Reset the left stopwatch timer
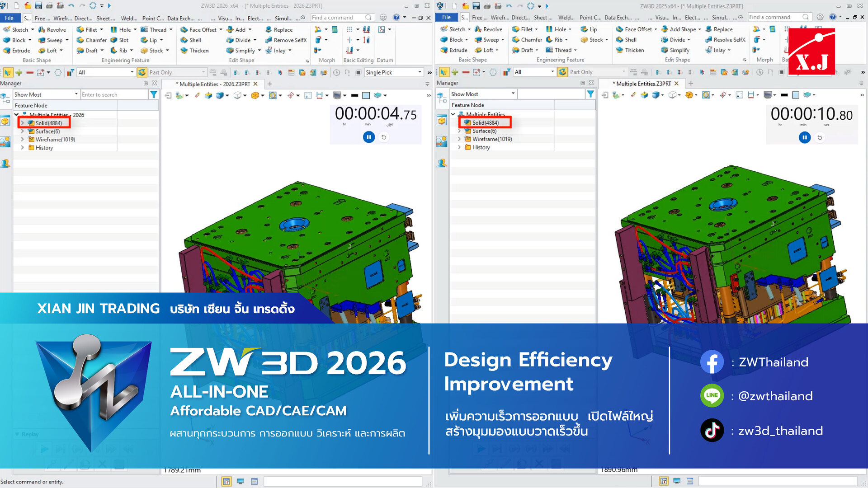Viewport: 868px width, 488px height. (384, 137)
